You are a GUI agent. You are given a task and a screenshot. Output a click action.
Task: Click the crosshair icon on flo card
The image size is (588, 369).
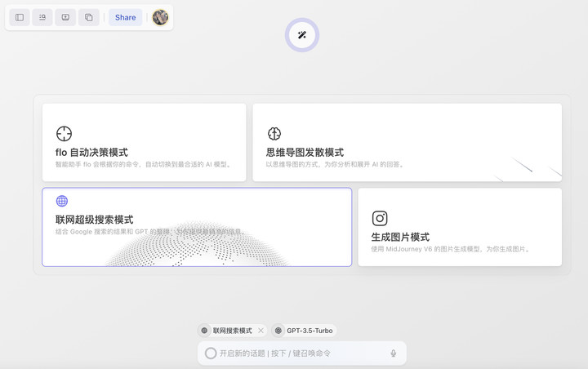[x=64, y=134]
